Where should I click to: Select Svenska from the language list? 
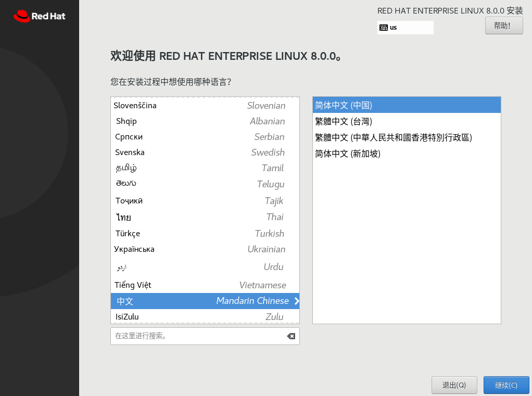click(156, 152)
